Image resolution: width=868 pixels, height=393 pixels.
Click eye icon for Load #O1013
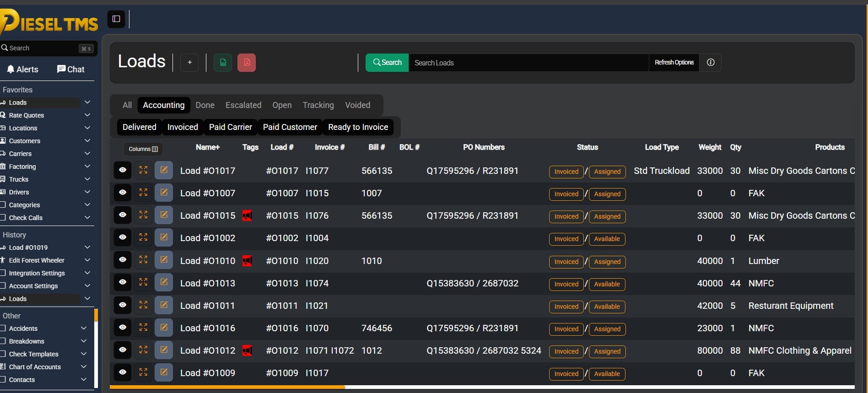click(123, 282)
